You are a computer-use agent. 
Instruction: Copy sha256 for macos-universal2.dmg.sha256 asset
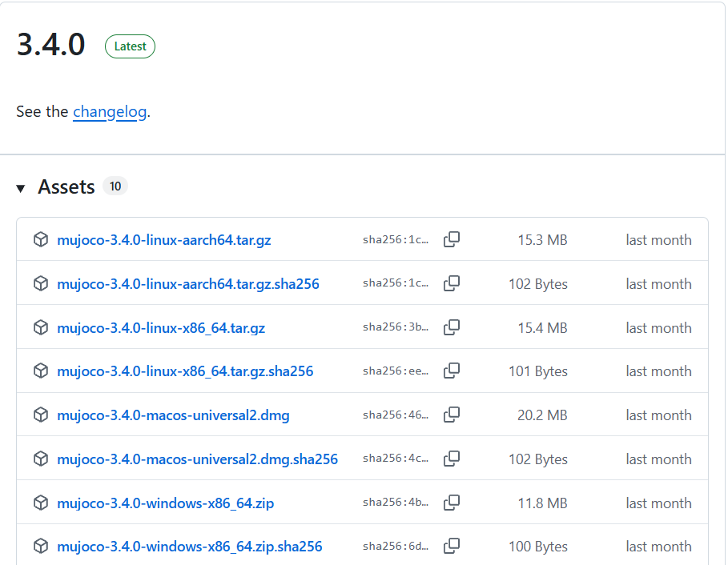(x=451, y=459)
